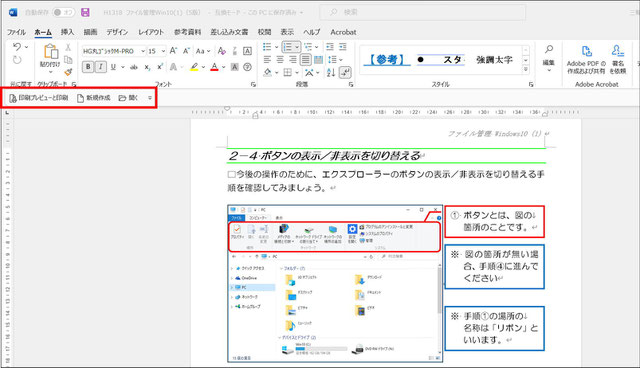The image size is (640, 368).
Task: Open the font size 15 dropdown
Action: 163,51
